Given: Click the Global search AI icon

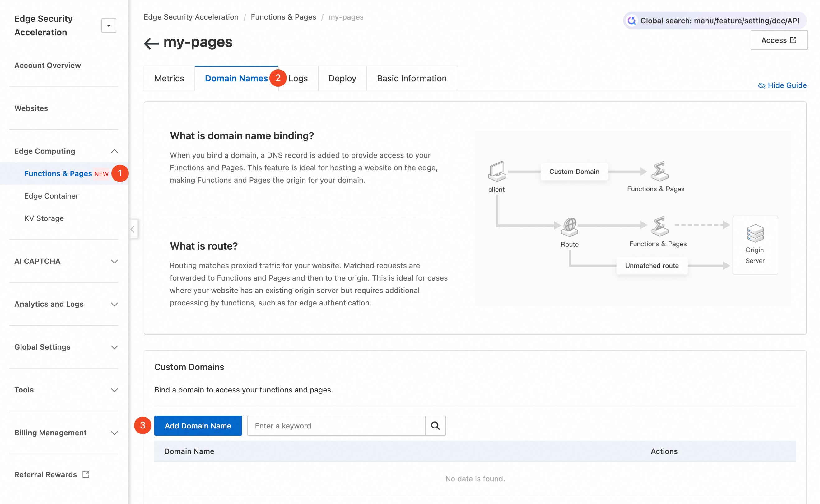Looking at the screenshot, I should (x=631, y=21).
